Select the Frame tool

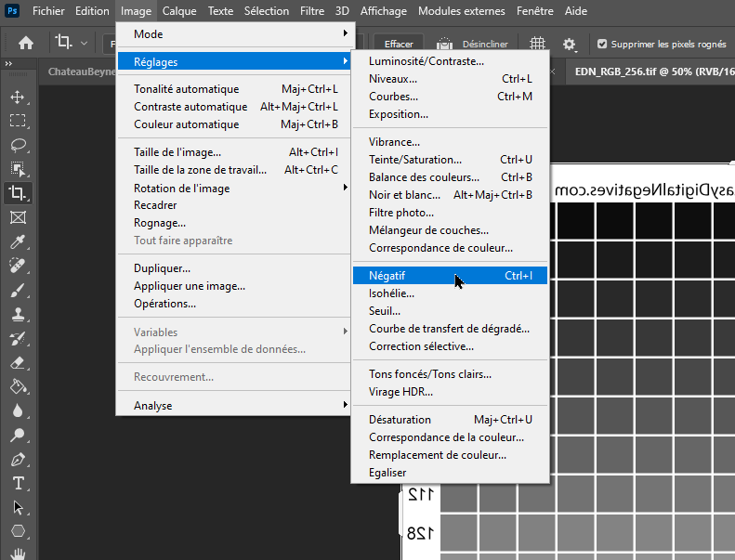pyautogui.click(x=18, y=217)
